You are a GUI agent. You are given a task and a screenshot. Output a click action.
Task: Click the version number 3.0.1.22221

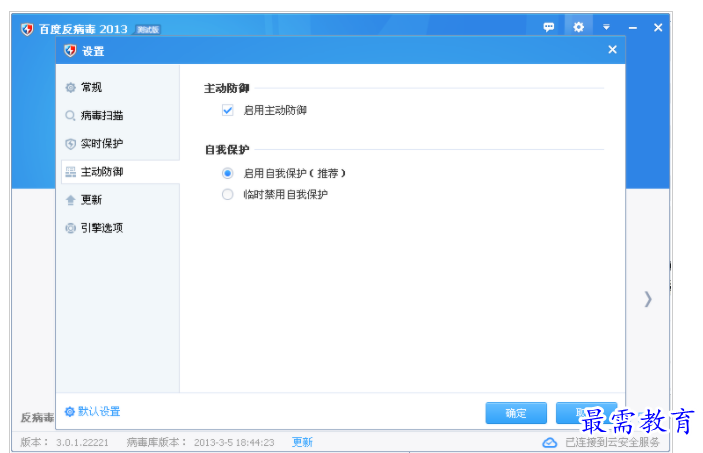(82, 443)
